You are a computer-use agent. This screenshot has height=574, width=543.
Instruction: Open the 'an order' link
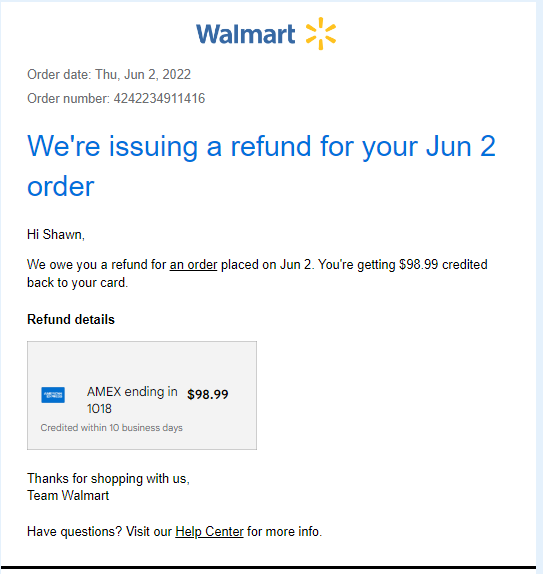(193, 264)
